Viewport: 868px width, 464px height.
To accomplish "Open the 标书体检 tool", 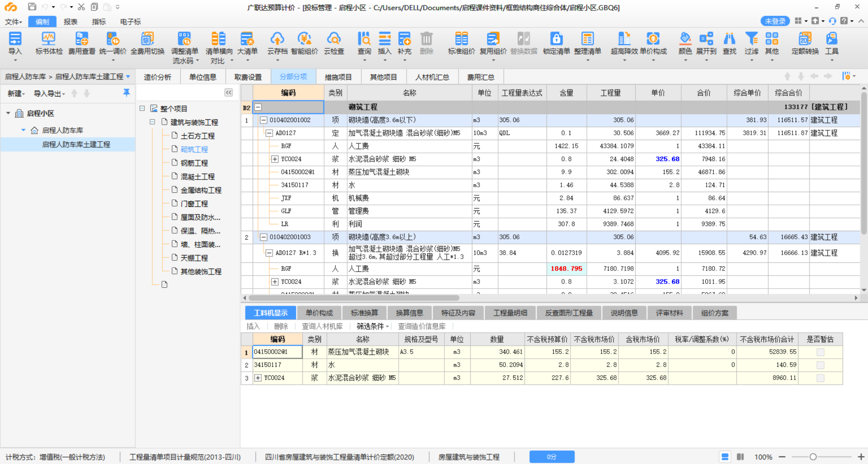I will [49, 44].
